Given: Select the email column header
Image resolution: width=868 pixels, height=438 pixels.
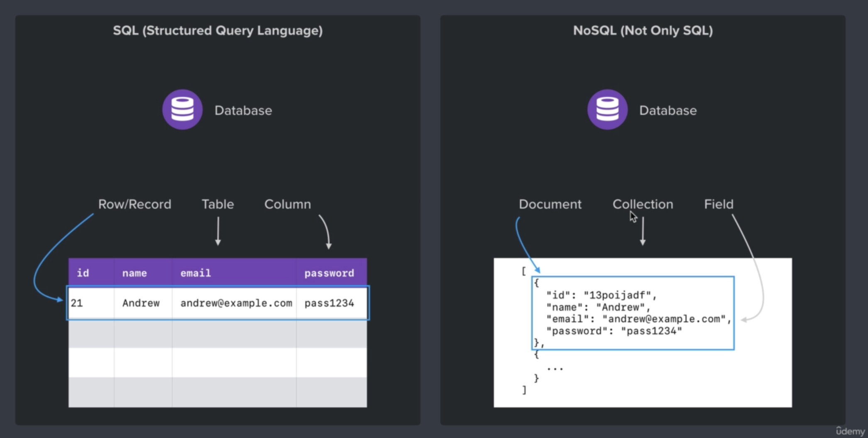Looking at the screenshot, I should [x=196, y=273].
